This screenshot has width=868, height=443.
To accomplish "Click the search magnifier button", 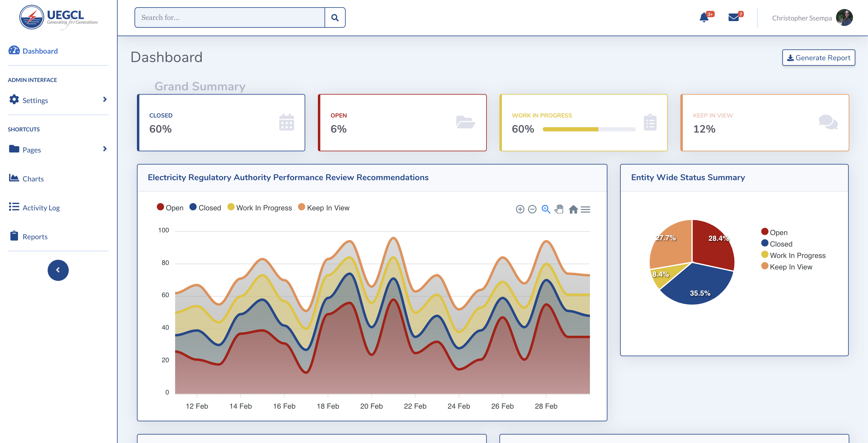I will click(x=334, y=17).
